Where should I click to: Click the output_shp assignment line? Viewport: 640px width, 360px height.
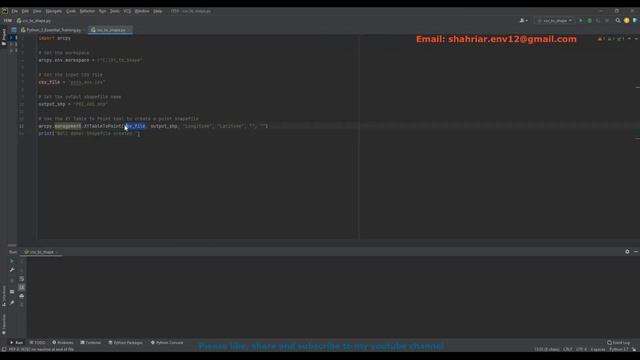point(73,104)
